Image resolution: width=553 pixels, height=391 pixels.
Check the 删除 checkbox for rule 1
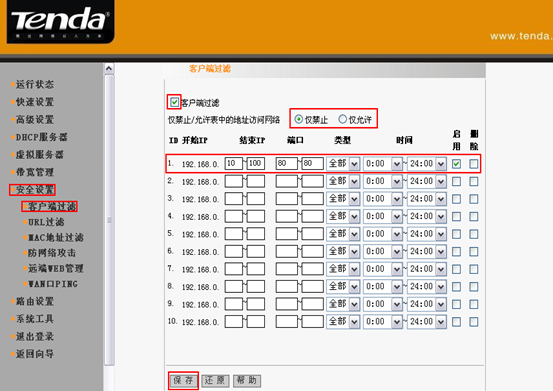474,164
